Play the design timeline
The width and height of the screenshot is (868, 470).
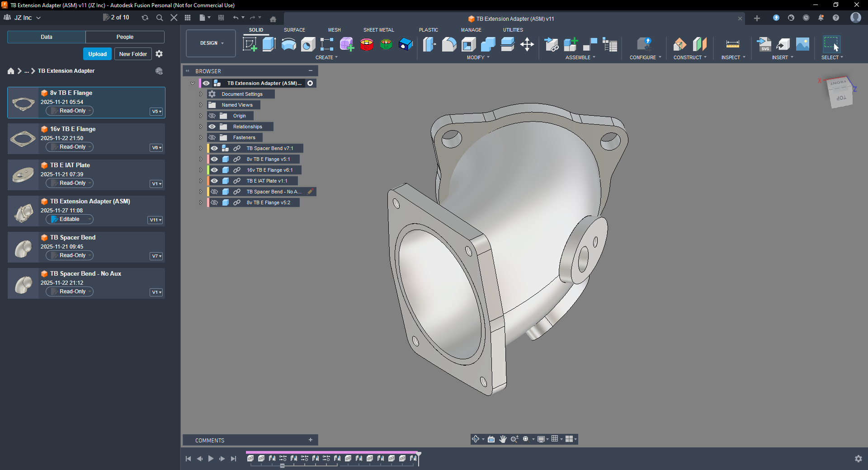[211, 458]
